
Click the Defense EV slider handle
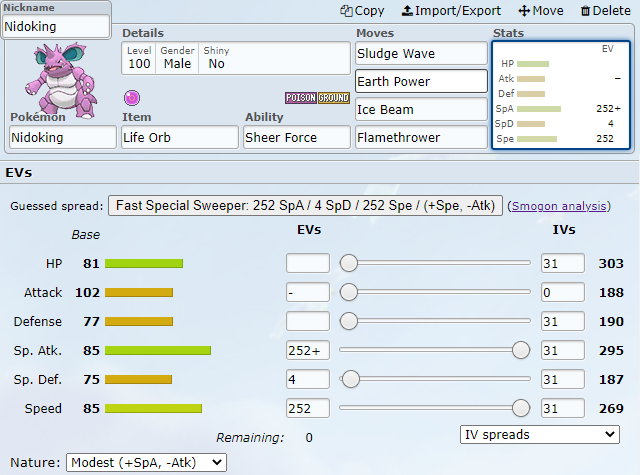click(349, 321)
